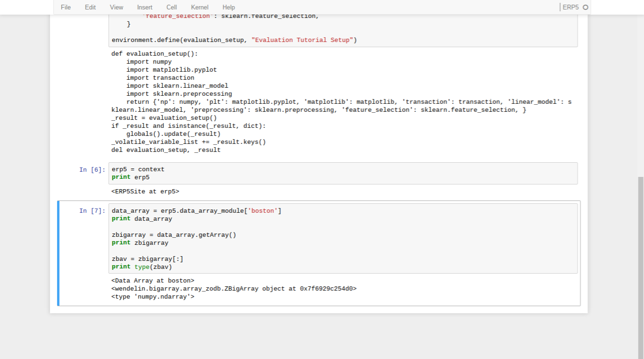The width and height of the screenshot is (644, 359).
Task: Click the "Evaluation Tutorial Setup" string in code
Action: pos(303,40)
